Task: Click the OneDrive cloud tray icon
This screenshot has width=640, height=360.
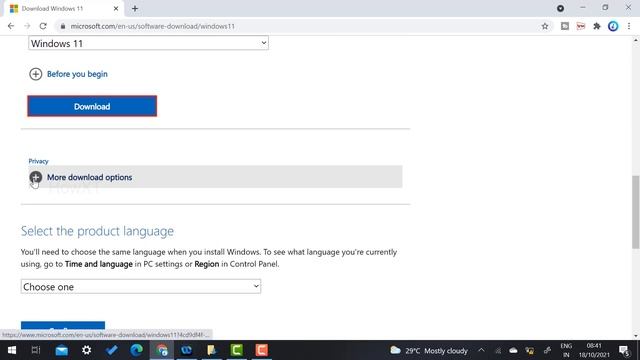Action: pyautogui.click(x=513, y=351)
